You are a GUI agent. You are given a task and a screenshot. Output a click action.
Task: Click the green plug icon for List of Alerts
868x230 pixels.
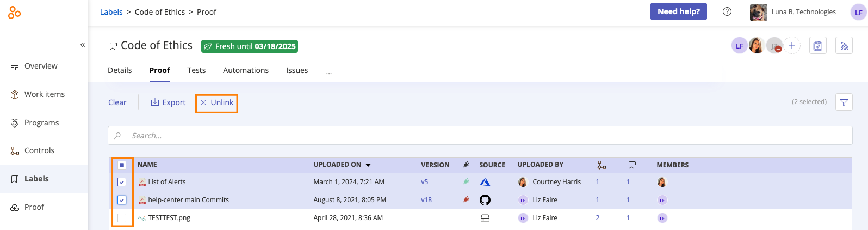[x=466, y=182]
